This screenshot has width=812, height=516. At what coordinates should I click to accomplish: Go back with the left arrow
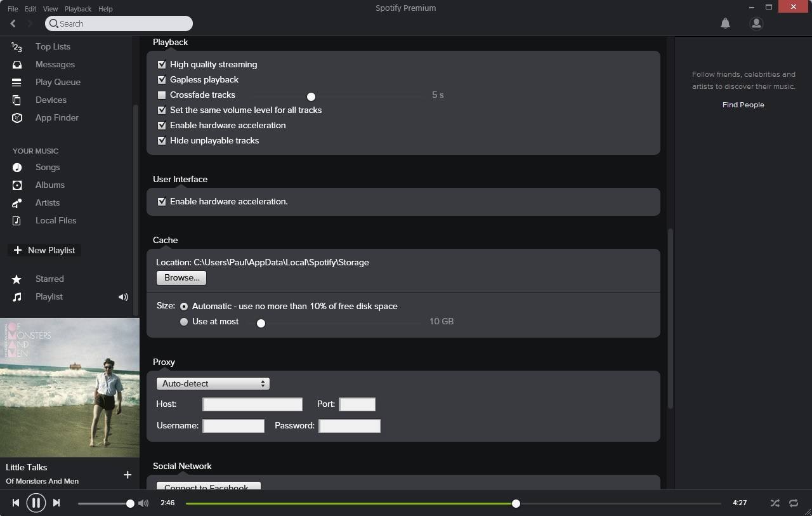[13, 23]
